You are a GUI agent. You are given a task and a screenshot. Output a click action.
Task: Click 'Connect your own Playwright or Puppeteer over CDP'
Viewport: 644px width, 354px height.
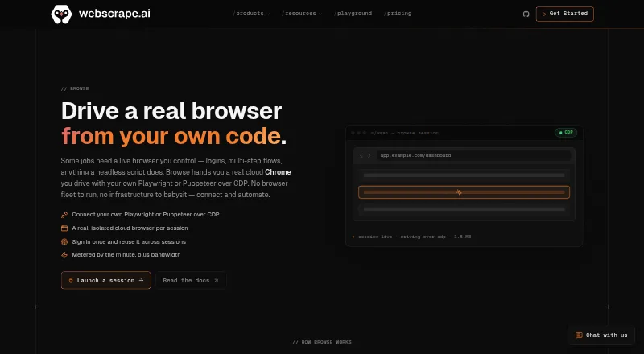coord(146,214)
